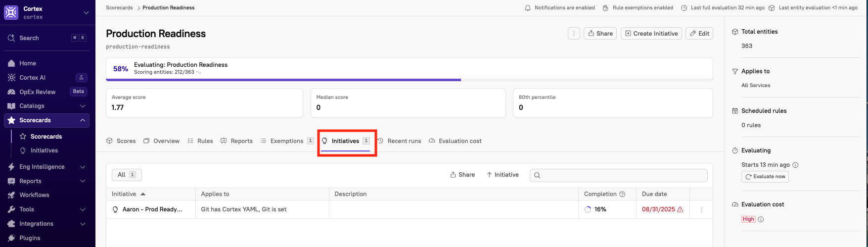Open Initiatives in the sidebar
868x247 pixels.
44,150
